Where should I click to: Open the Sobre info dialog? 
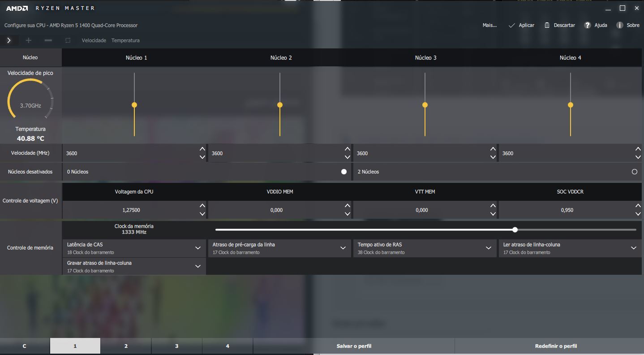tap(628, 25)
